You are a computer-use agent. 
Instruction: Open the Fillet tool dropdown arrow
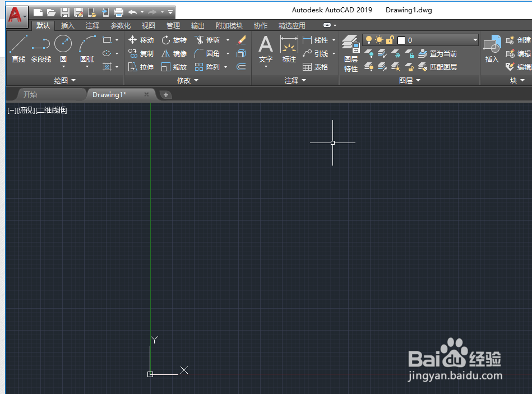(228, 54)
